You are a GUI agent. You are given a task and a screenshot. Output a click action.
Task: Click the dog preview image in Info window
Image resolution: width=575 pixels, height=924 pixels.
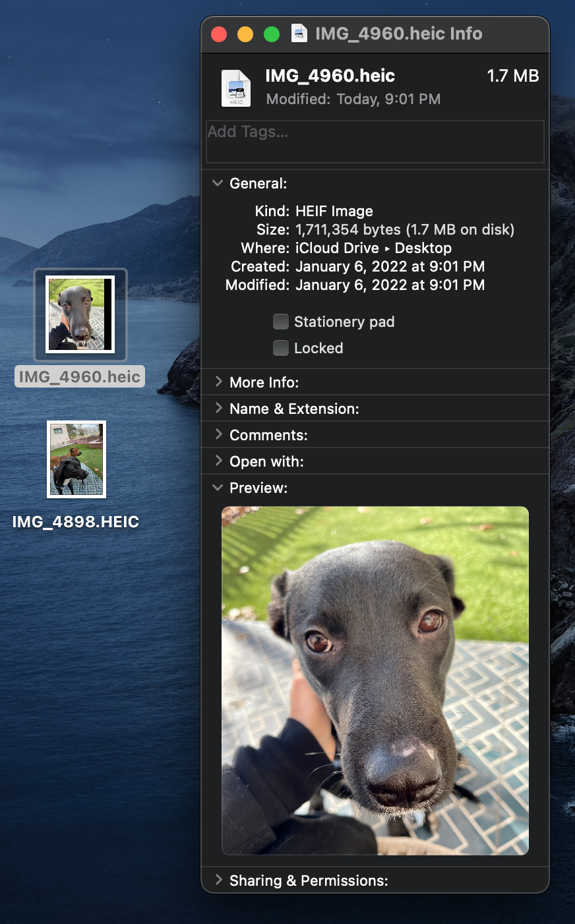pos(375,680)
